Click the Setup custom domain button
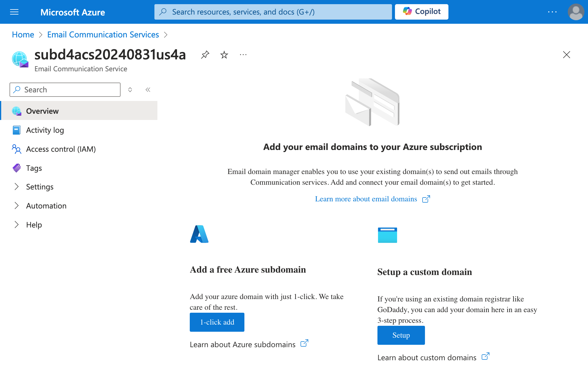This screenshot has height=373, width=588. [401, 335]
